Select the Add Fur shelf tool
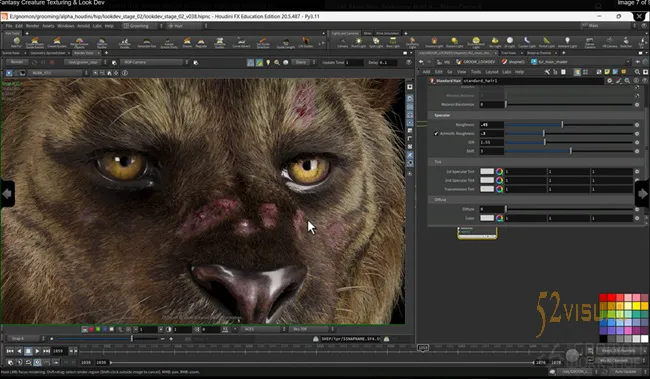This screenshot has height=379, width=650. coord(17,42)
